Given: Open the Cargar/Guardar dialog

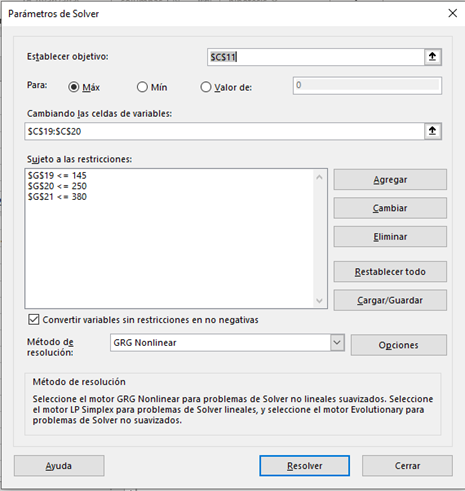Looking at the screenshot, I should 390,300.
